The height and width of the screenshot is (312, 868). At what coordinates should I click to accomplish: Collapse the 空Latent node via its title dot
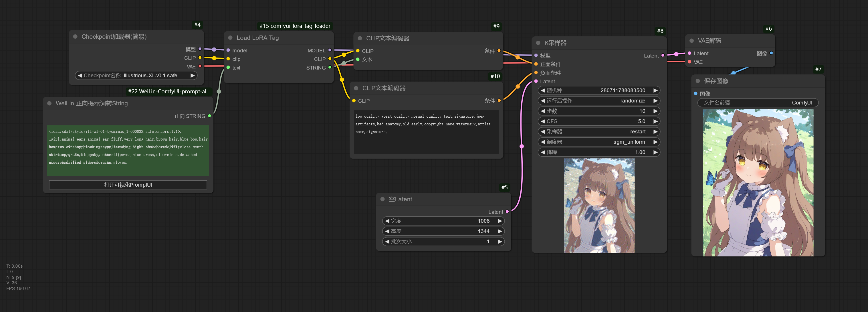click(x=383, y=199)
